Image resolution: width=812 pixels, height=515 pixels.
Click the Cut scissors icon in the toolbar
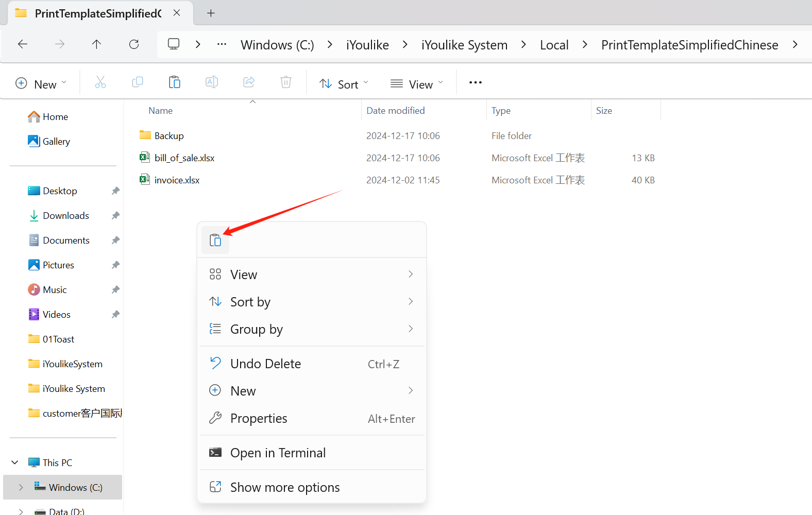point(100,82)
